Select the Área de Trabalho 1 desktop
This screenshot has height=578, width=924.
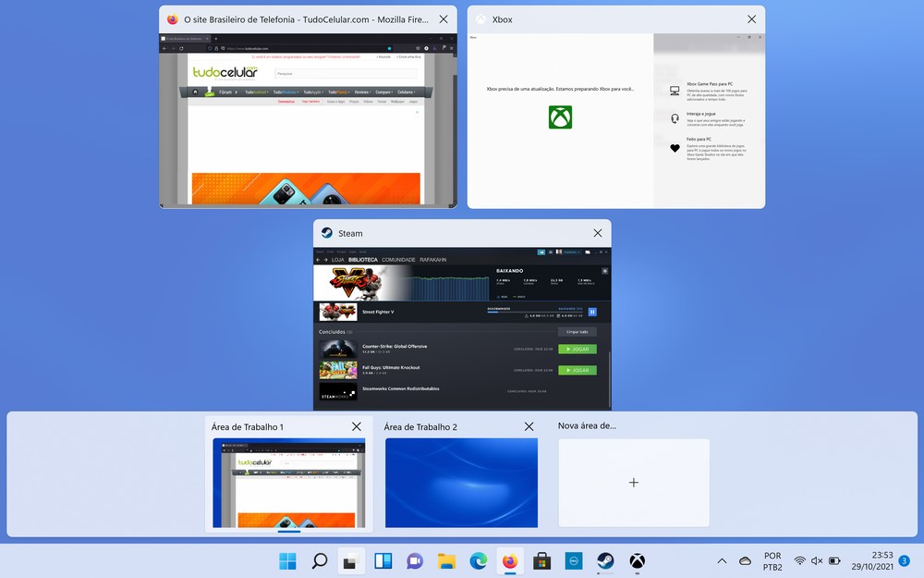(x=289, y=482)
